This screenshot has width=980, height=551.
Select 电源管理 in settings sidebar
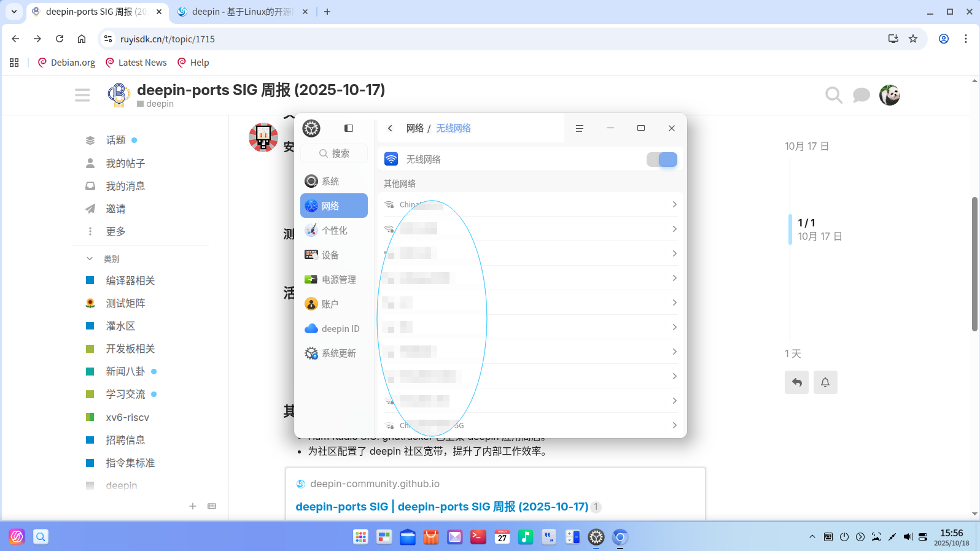(338, 280)
